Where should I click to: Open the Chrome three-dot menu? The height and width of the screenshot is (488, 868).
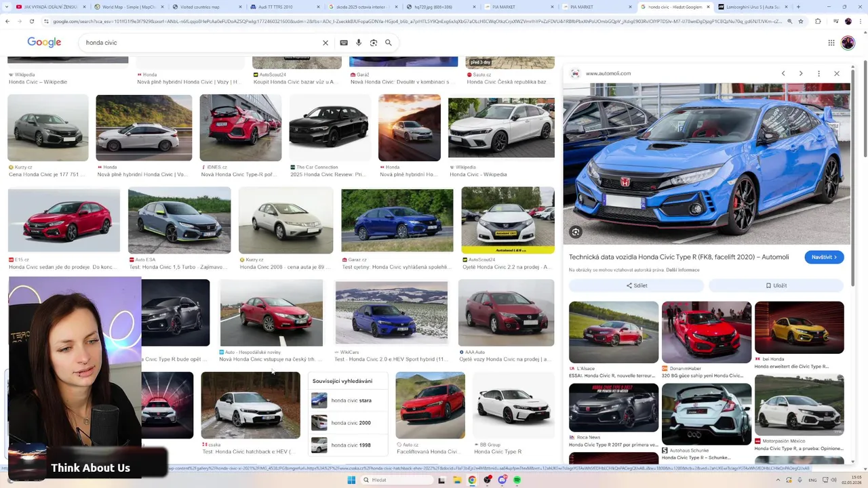pos(860,21)
